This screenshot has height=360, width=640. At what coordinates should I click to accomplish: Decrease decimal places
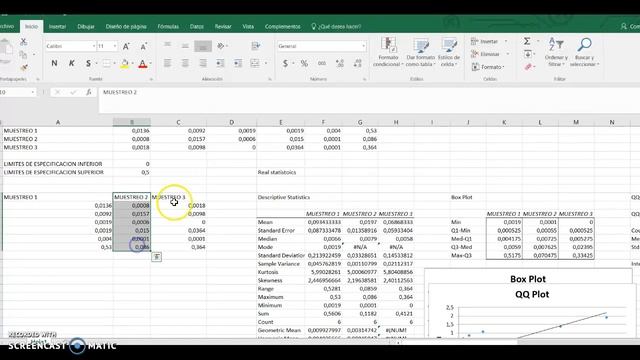pos(358,63)
